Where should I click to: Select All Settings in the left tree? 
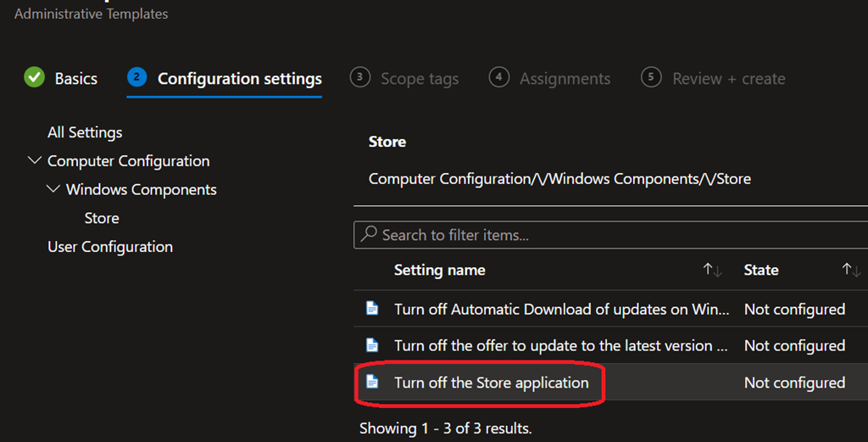85,132
